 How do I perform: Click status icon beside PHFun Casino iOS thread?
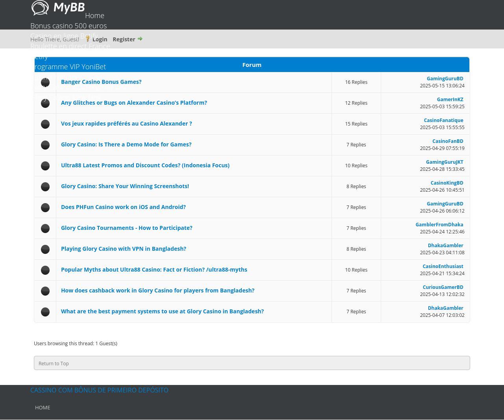tap(45, 207)
